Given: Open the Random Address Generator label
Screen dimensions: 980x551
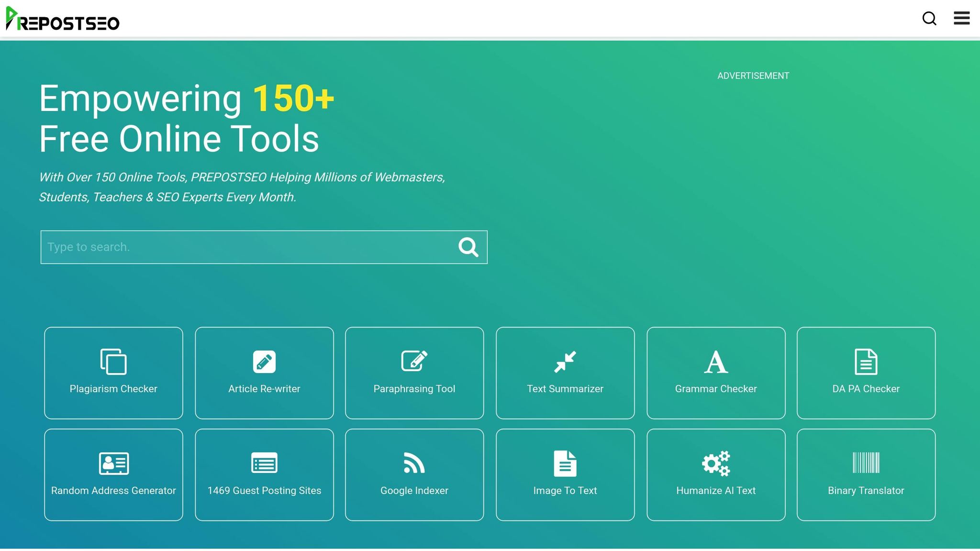Looking at the screenshot, I should 113,491.
